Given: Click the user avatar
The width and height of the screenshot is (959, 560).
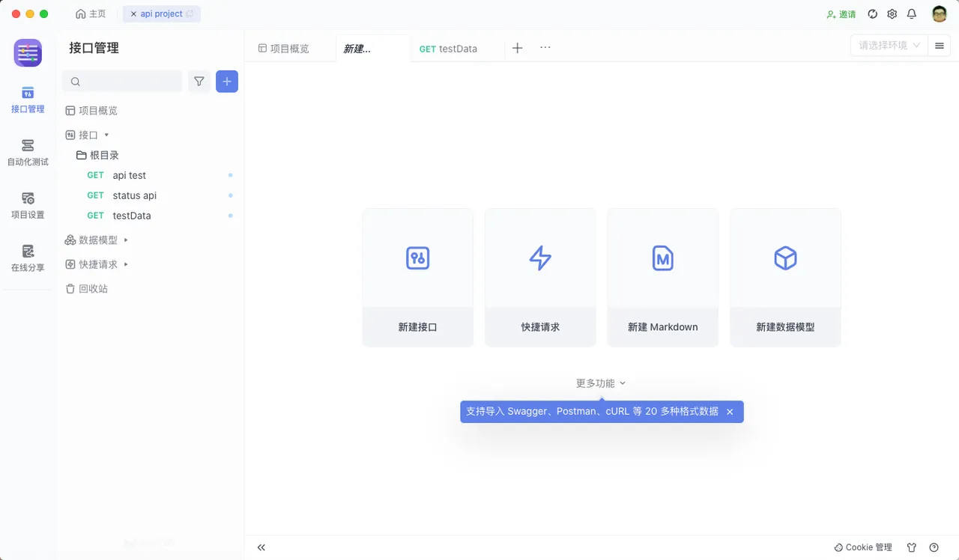Looking at the screenshot, I should click(x=940, y=14).
